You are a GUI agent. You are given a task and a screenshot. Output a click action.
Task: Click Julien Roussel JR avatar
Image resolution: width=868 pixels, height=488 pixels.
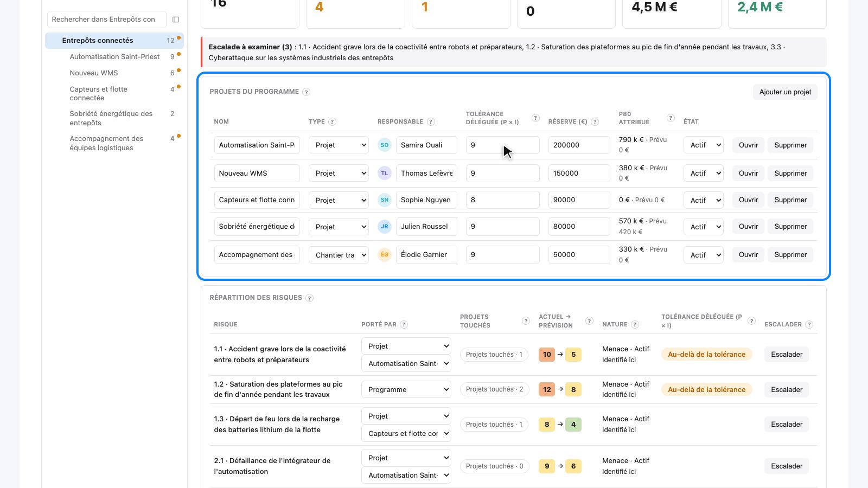pos(385,227)
